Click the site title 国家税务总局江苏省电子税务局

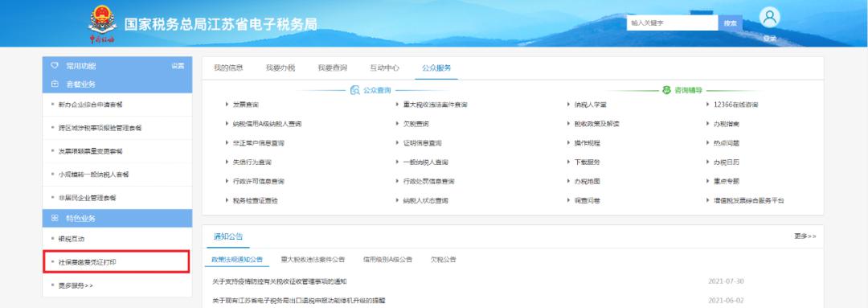[x=220, y=25]
